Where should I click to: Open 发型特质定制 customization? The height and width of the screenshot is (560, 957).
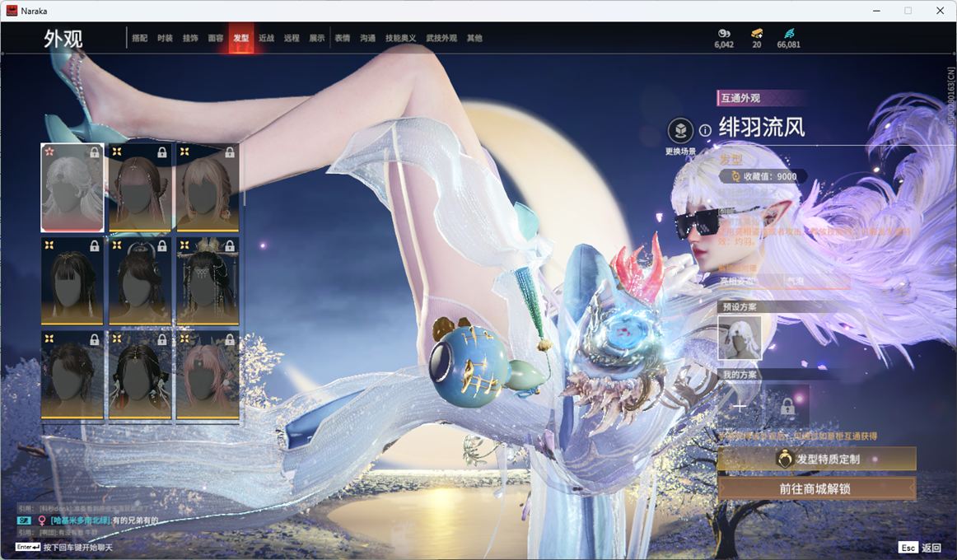[817, 459]
